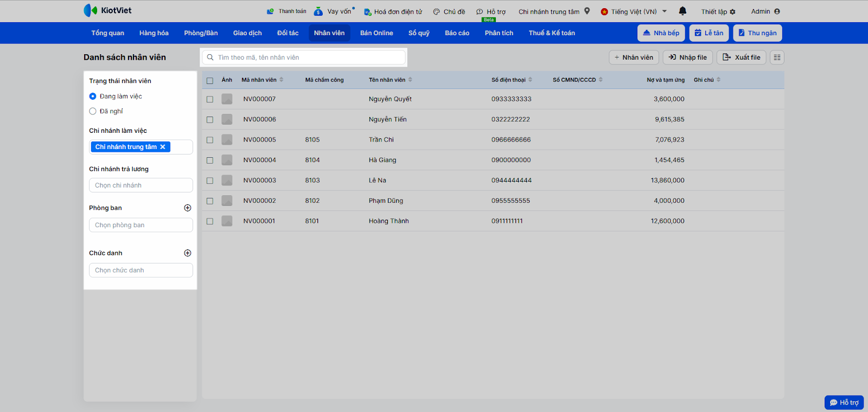
Task: Click the photo thumbnail of NV000007
Action: [227, 99]
